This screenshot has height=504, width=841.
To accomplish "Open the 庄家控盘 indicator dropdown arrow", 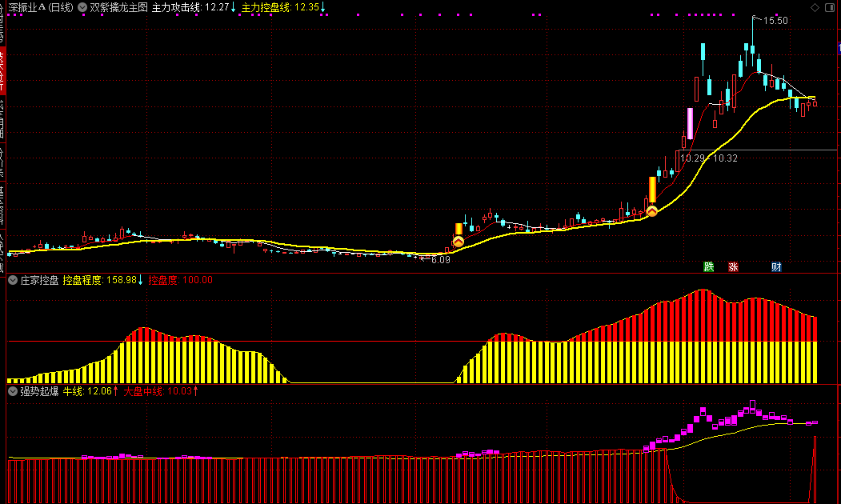I will click(x=13, y=280).
